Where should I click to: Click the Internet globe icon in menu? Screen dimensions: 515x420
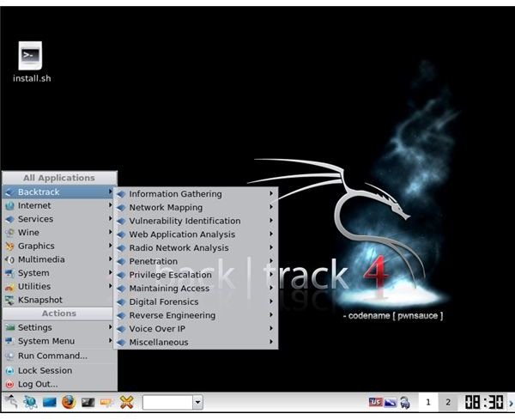(x=9, y=206)
